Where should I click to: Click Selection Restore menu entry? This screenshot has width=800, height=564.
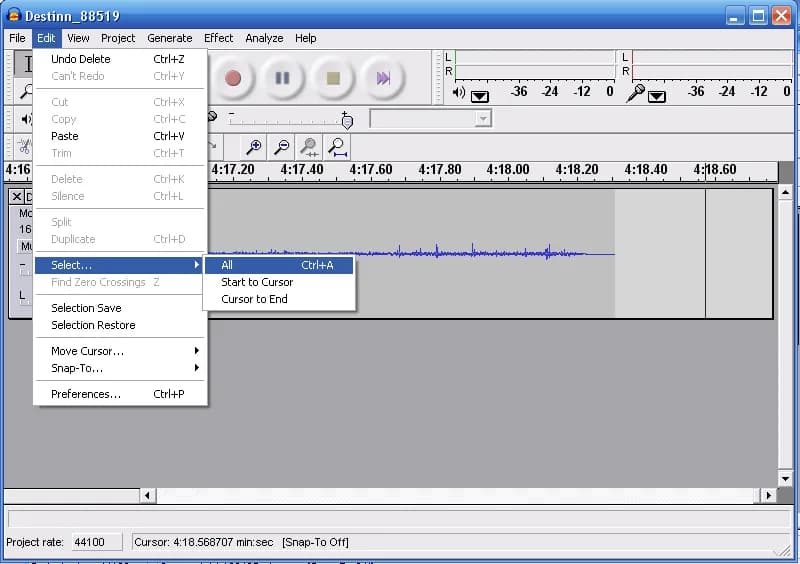120,325
